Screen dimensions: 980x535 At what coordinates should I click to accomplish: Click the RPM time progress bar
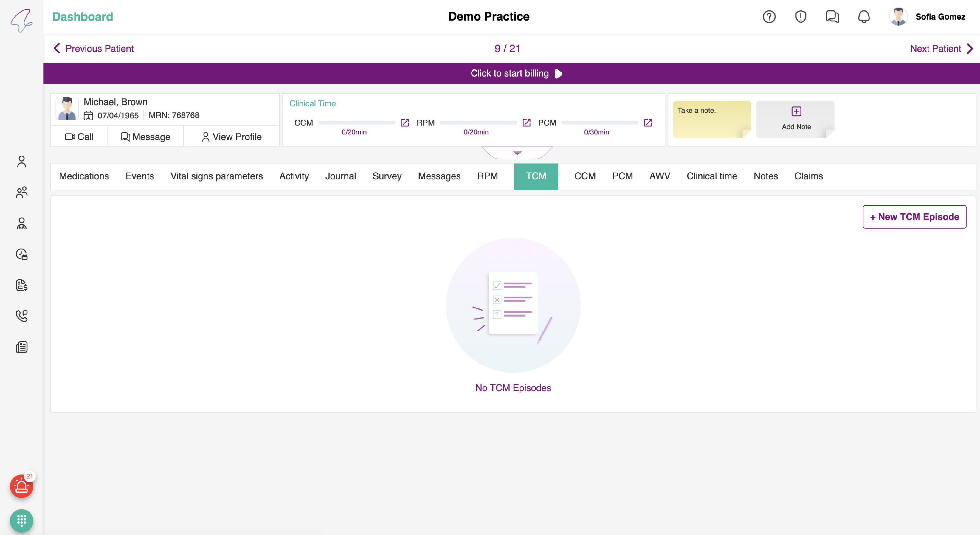[478, 123]
